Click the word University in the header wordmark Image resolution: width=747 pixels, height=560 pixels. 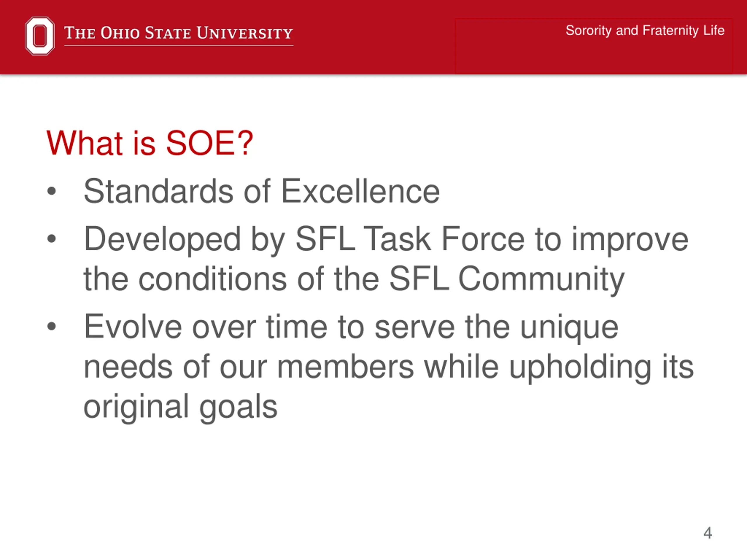point(245,33)
